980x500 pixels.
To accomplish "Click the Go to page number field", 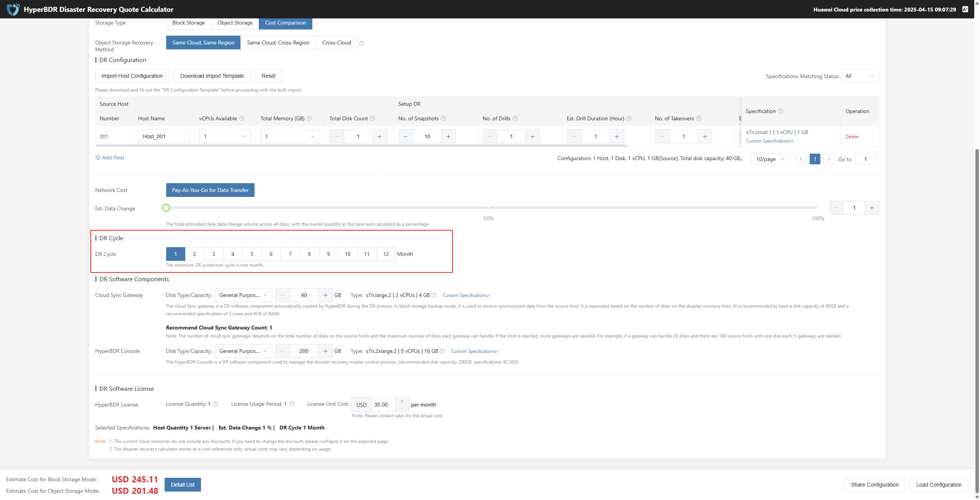I will click(865, 159).
